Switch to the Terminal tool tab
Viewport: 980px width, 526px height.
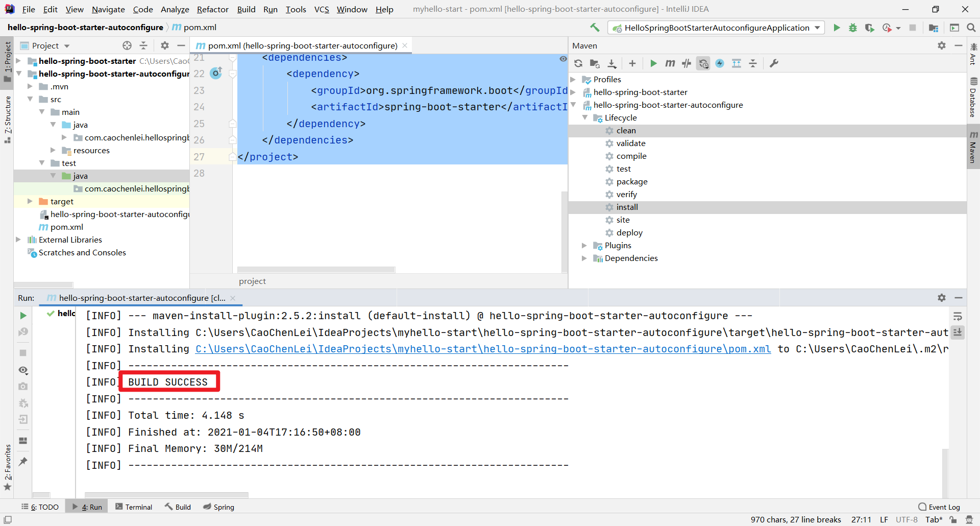point(134,507)
